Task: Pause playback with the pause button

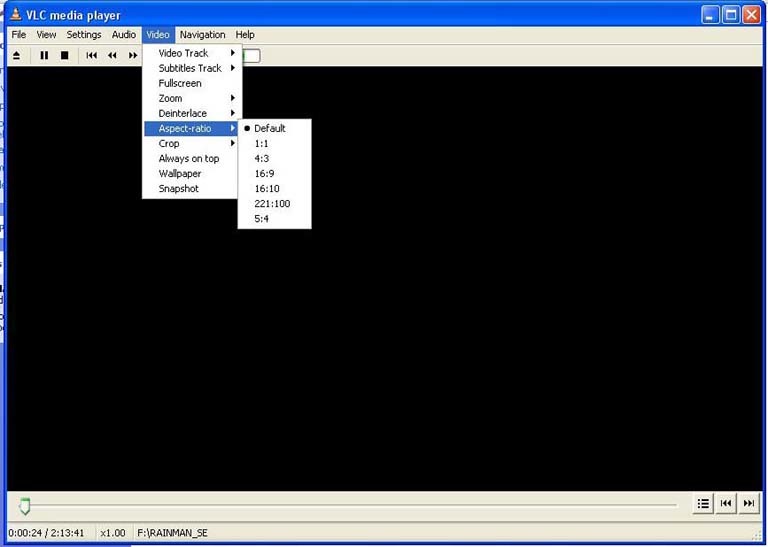Action: [x=44, y=55]
